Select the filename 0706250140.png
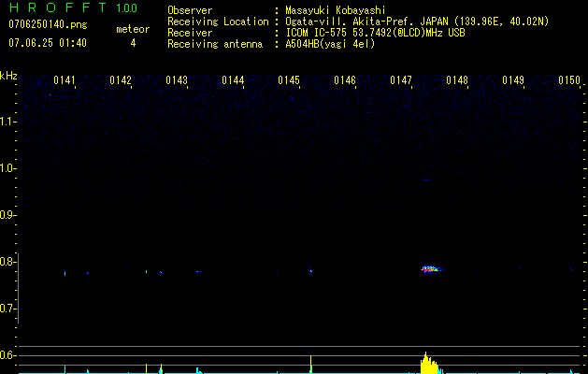 coord(48,24)
